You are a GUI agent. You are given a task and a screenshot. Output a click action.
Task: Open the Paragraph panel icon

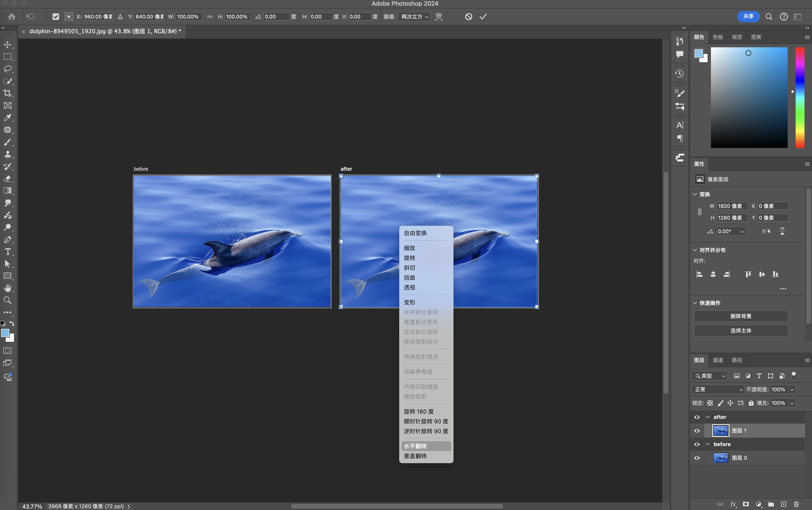(x=680, y=139)
